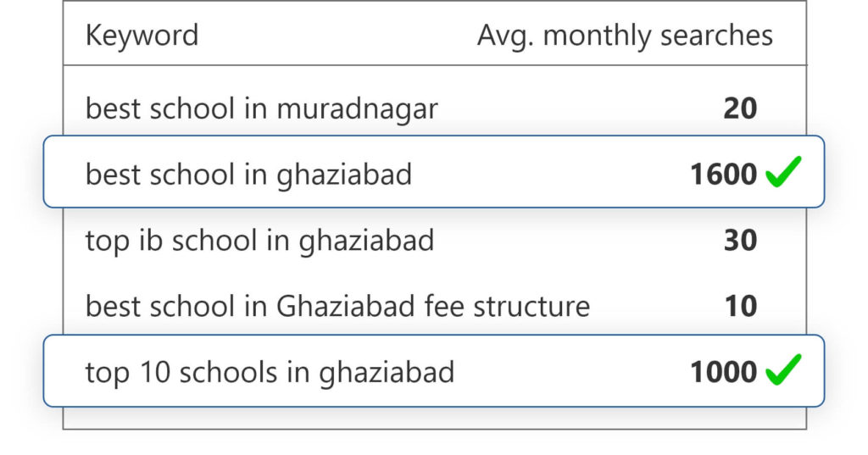Click the 1600 search volume value
Image resolution: width=868 pixels, height=455 pixels.
pyautogui.click(x=724, y=175)
